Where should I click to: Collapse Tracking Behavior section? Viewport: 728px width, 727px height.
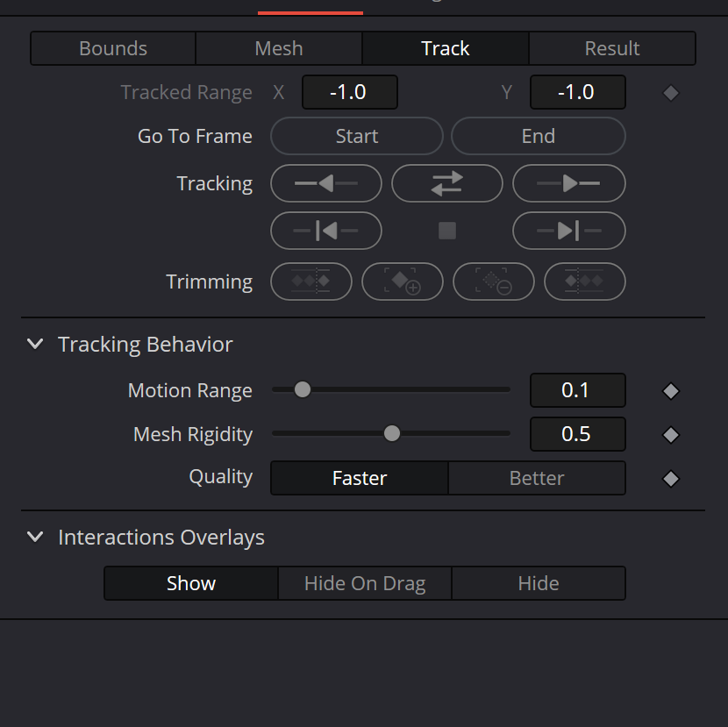[35, 344]
